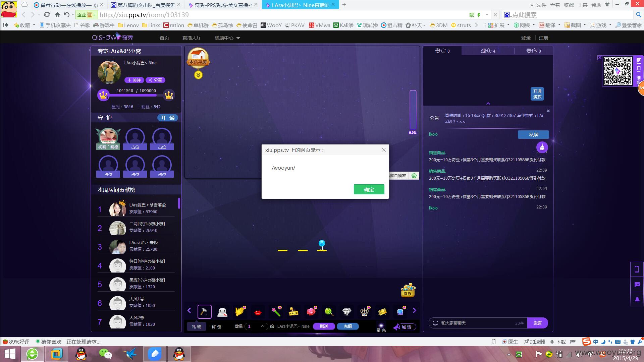Select the jeweled crown gift
Screen dimensions: 644x362
[365, 311]
